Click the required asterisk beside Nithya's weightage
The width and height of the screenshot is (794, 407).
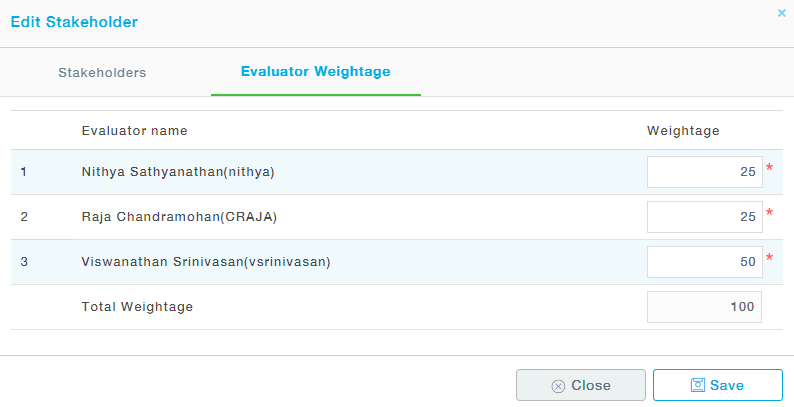[x=770, y=168]
